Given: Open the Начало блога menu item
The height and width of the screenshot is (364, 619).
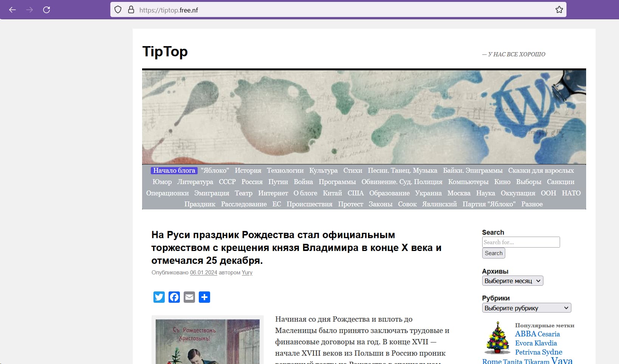Looking at the screenshot, I should 174,170.
